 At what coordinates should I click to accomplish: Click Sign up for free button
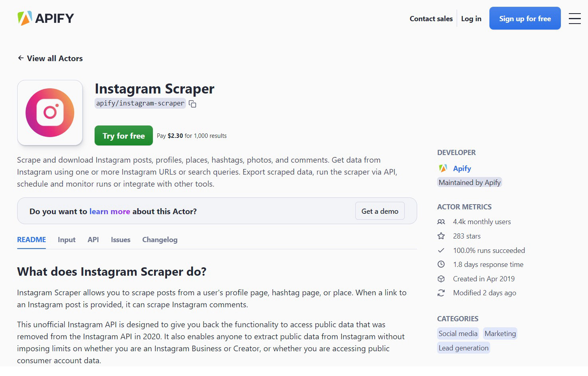[525, 18]
